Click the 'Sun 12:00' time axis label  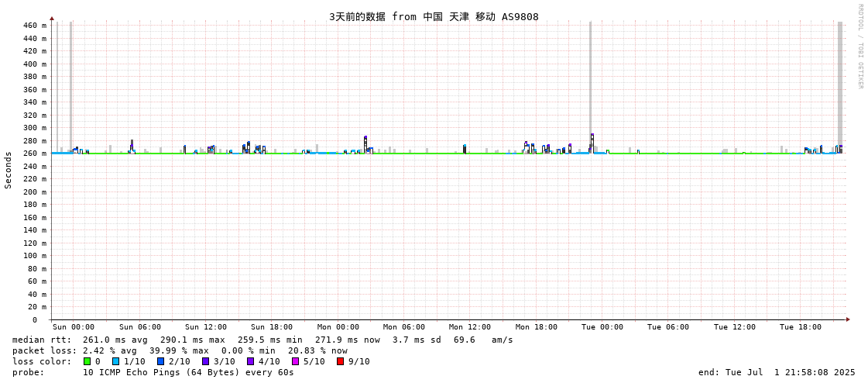[x=206, y=327]
